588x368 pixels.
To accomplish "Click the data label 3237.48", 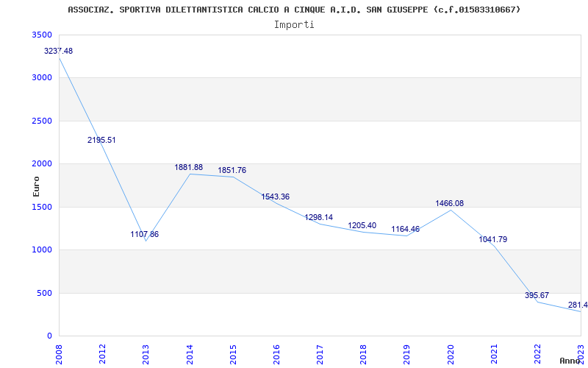I will pos(59,51).
